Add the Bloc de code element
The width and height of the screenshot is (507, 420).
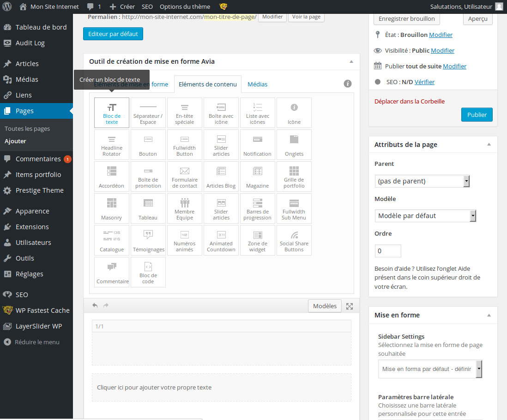148,272
